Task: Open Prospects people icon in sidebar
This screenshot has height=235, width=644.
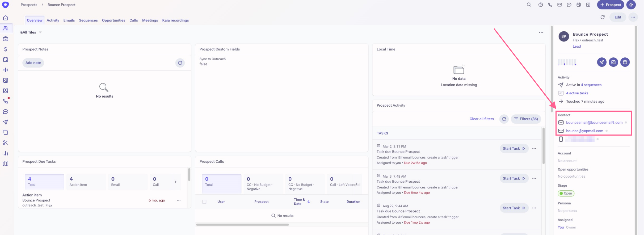Action: (x=5, y=28)
